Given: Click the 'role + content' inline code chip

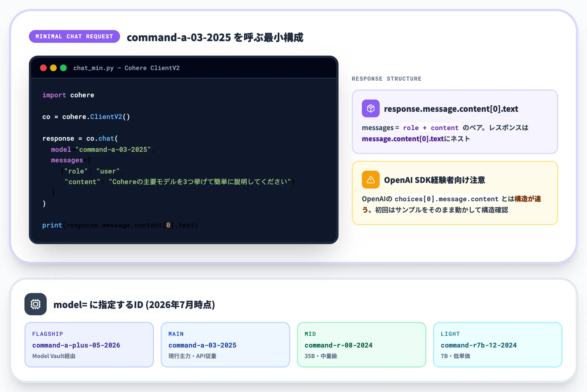Looking at the screenshot, I should pos(431,128).
